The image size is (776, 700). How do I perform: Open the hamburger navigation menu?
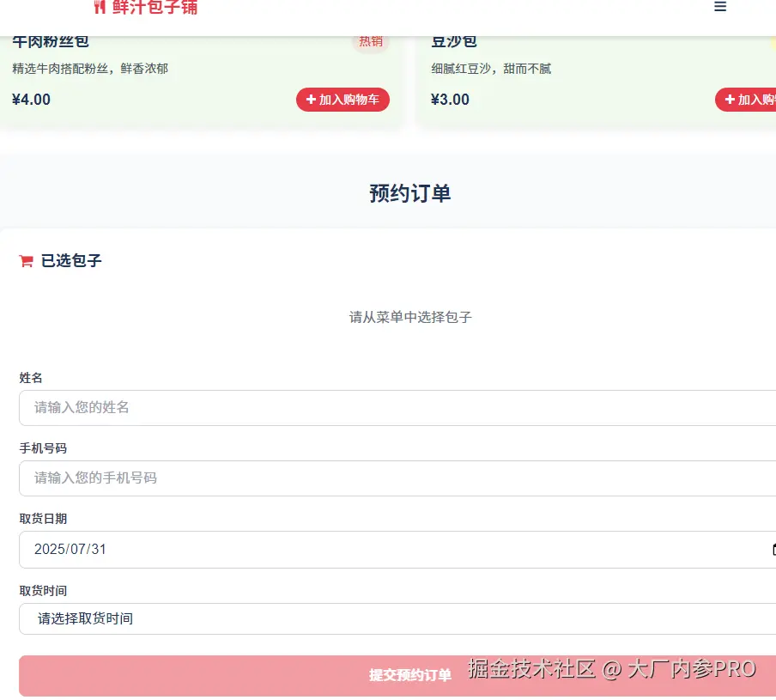[x=719, y=7]
